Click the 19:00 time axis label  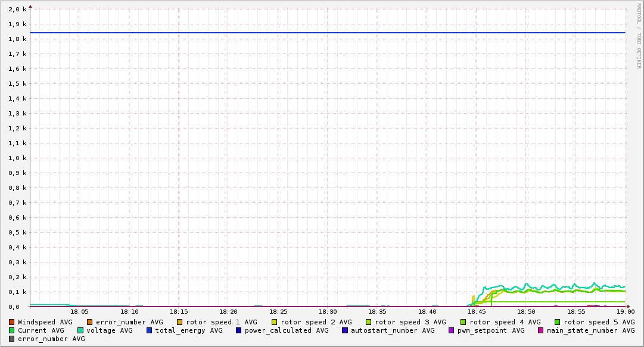click(x=626, y=311)
